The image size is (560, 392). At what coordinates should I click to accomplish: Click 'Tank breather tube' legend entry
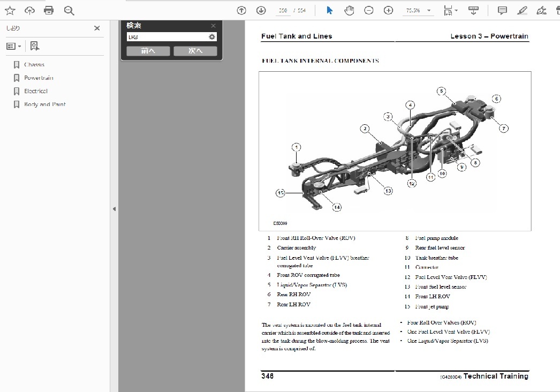tap(436, 258)
